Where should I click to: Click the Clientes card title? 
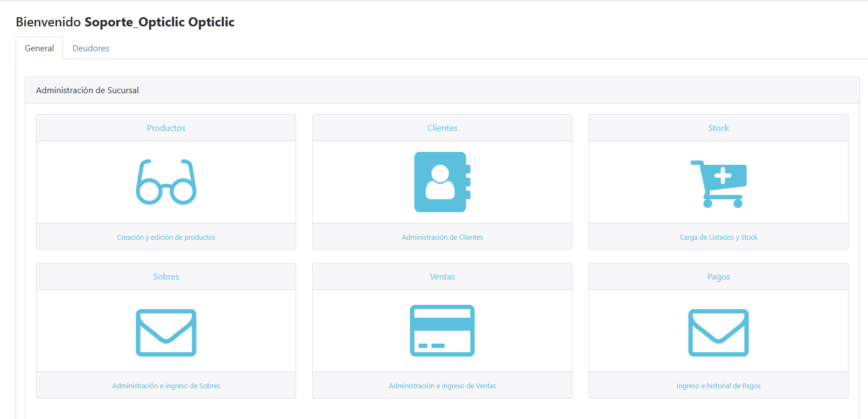pyautogui.click(x=442, y=128)
